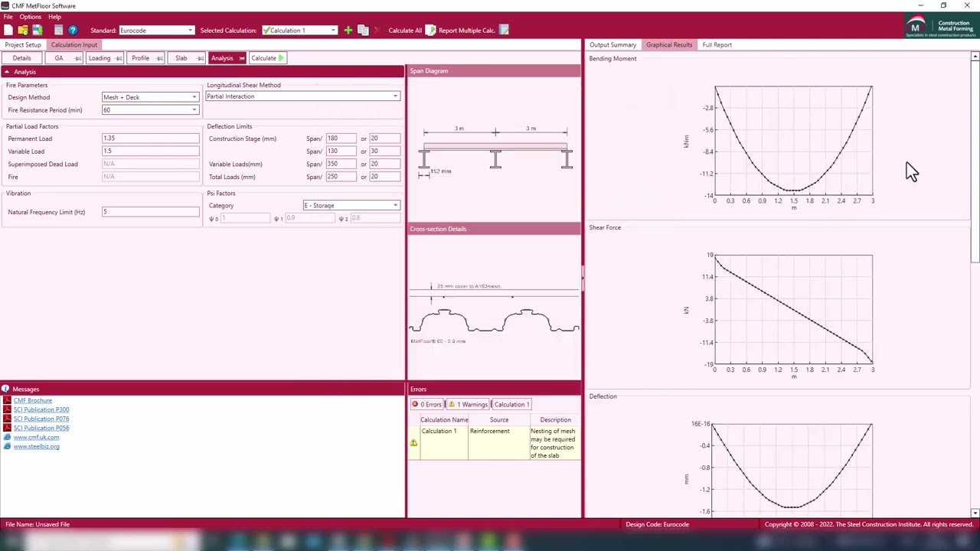Image resolution: width=980 pixels, height=551 pixels.
Task: Go to the GA step
Action: coord(64,58)
